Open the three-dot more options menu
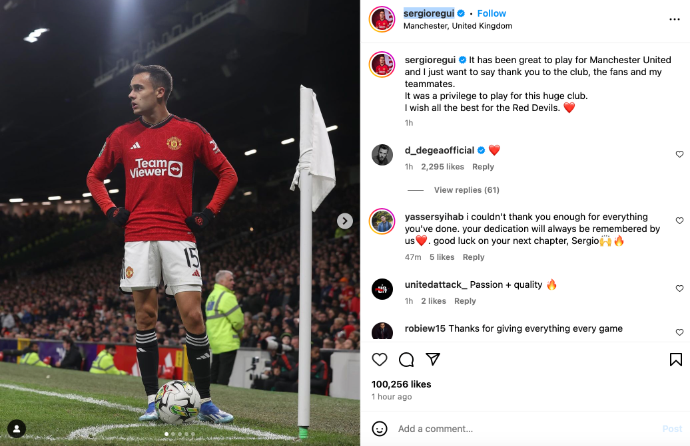This screenshot has width=690, height=446. (x=674, y=19)
